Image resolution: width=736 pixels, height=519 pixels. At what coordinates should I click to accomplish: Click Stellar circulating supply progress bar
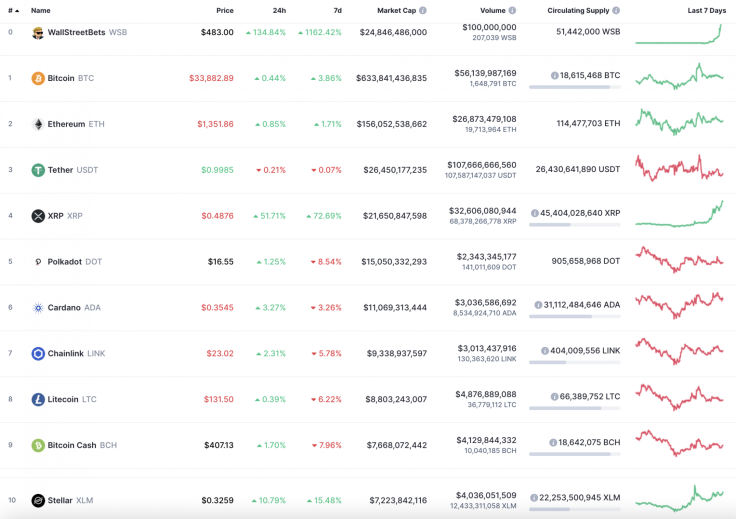tap(575, 510)
